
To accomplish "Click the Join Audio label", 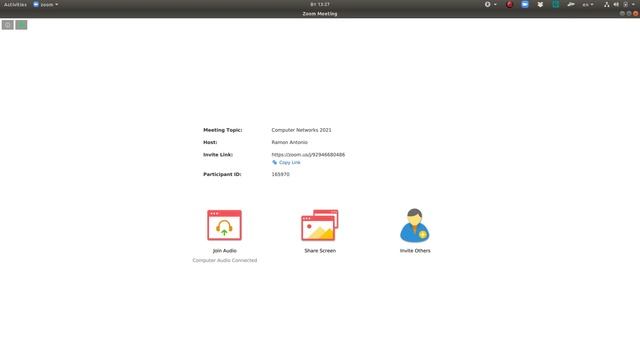I will [224, 251].
